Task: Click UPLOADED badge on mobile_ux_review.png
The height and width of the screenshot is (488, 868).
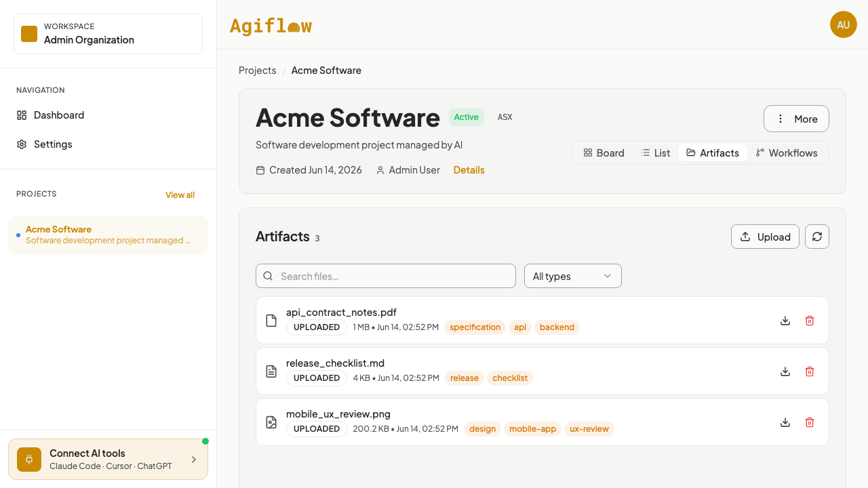Action: (x=317, y=429)
